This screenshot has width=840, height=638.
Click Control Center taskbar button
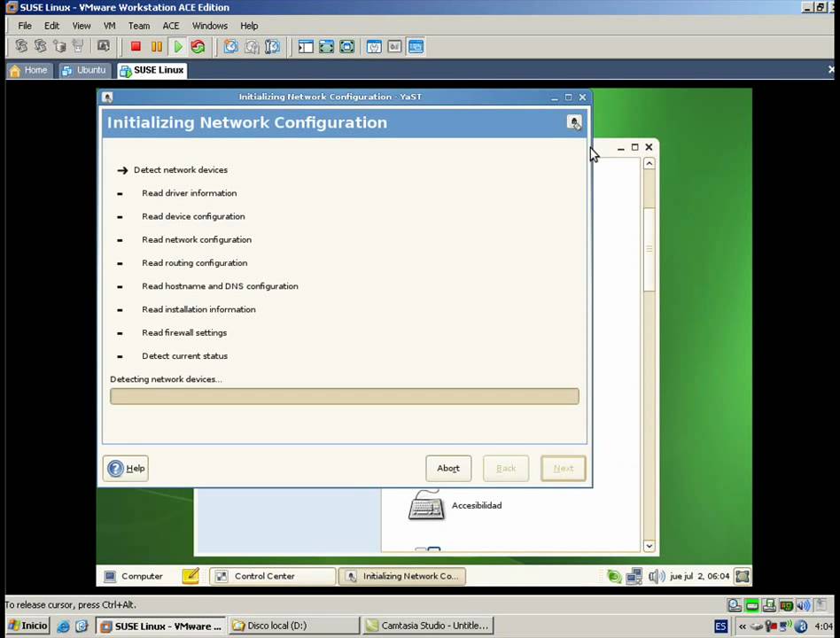[273, 576]
